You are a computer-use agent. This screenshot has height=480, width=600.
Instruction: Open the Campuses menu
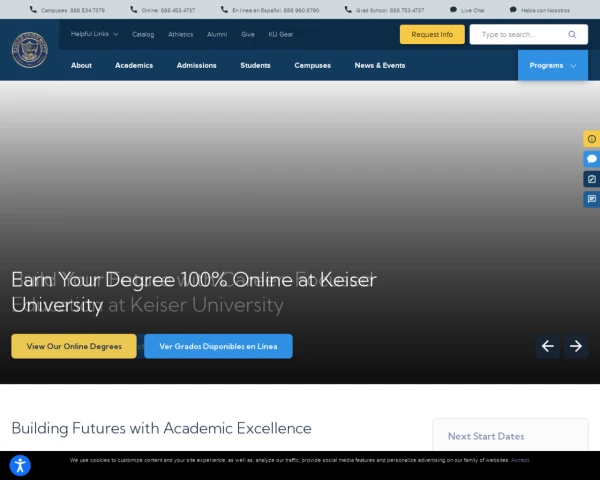point(313,65)
